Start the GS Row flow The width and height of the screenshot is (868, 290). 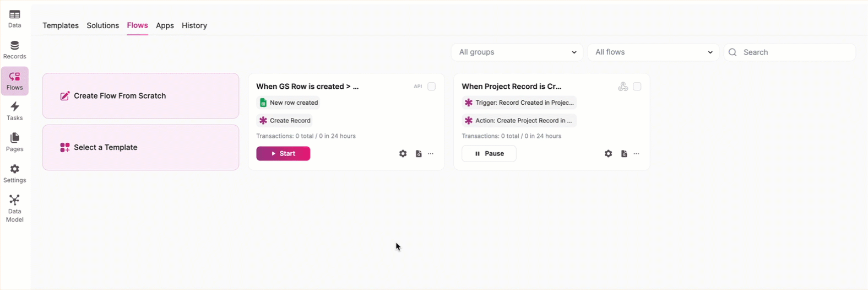click(x=283, y=154)
